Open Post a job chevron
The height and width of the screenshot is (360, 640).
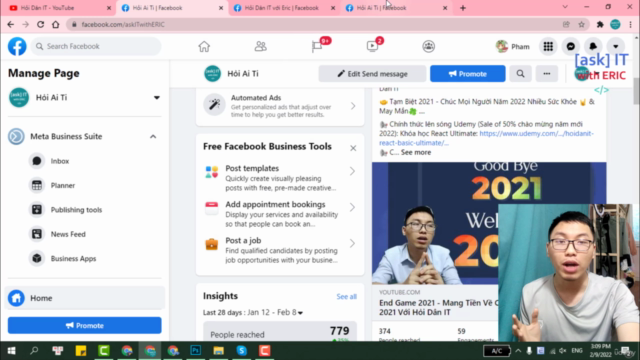pos(352,243)
